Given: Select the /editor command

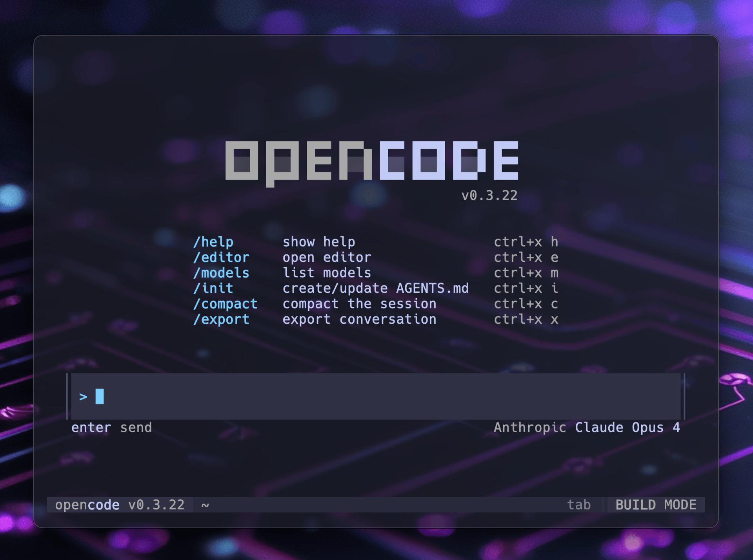Looking at the screenshot, I should (x=221, y=257).
